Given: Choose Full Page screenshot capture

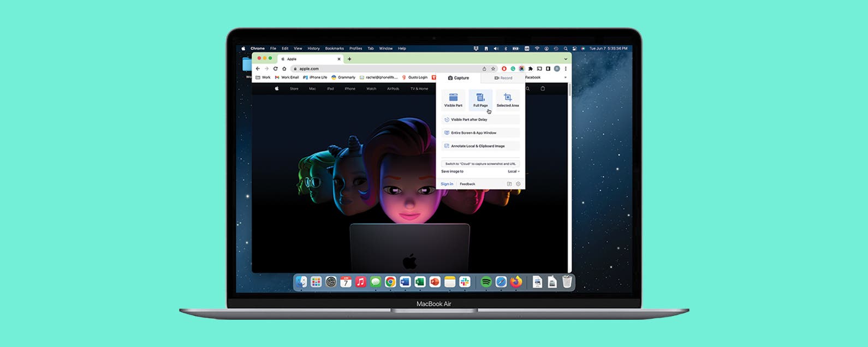Looking at the screenshot, I should click(x=480, y=99).
